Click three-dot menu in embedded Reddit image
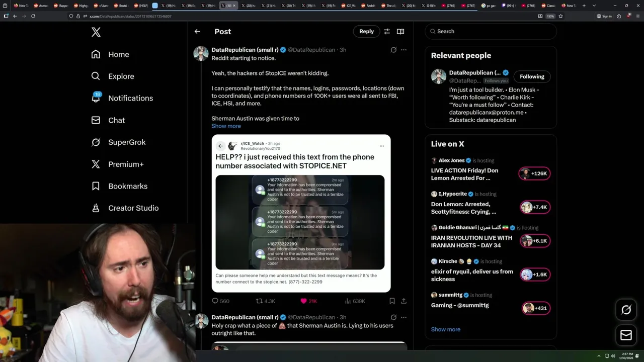The width and height of the screenshot is (644, 362). click(x=382, y=146)
